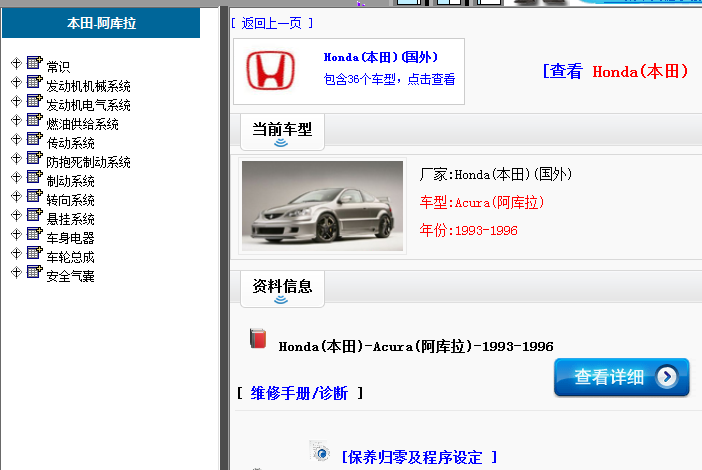
Task: Click the document icon beside 传动系统
Action: (34, 139)
